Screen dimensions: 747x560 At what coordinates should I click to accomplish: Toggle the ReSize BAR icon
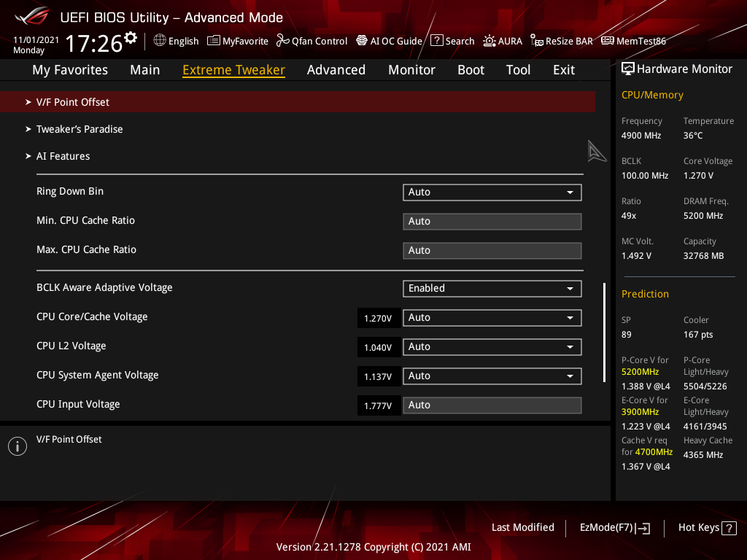537,41
